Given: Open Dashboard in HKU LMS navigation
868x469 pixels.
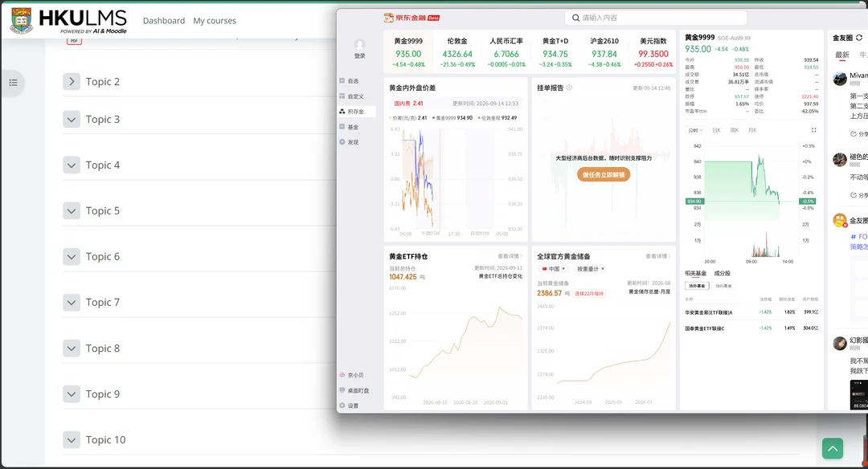Looking at the screenshot, I should click(164, 20).
